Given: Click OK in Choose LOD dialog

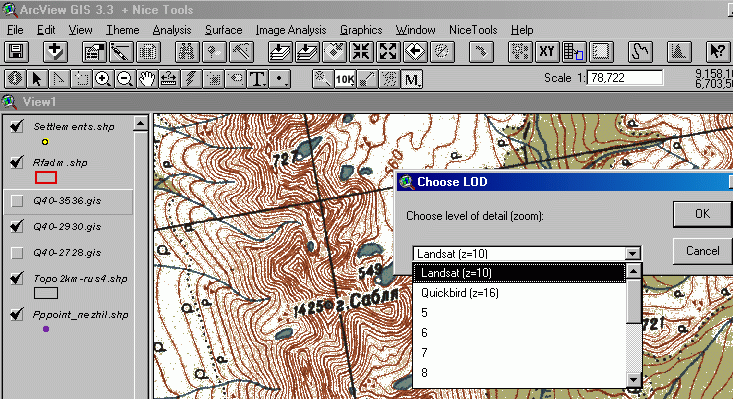Looking at the screenshot, I should [x=702, y=214].
